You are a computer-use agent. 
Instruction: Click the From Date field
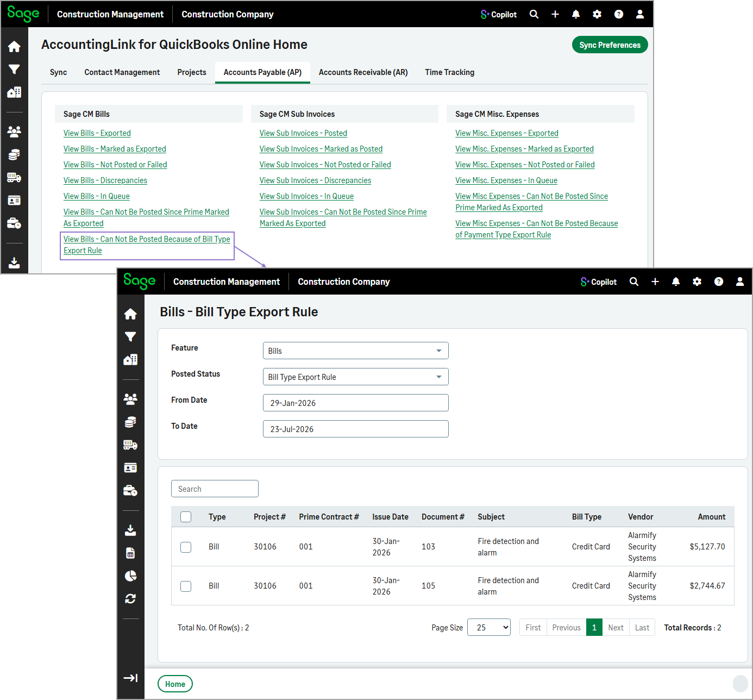(356, 403)
